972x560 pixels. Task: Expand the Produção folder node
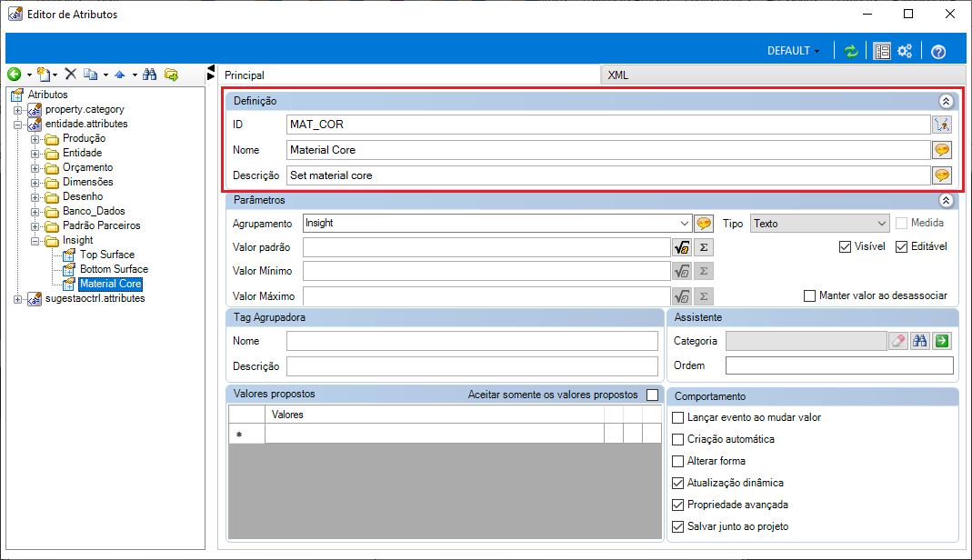(x=35, y=139)
